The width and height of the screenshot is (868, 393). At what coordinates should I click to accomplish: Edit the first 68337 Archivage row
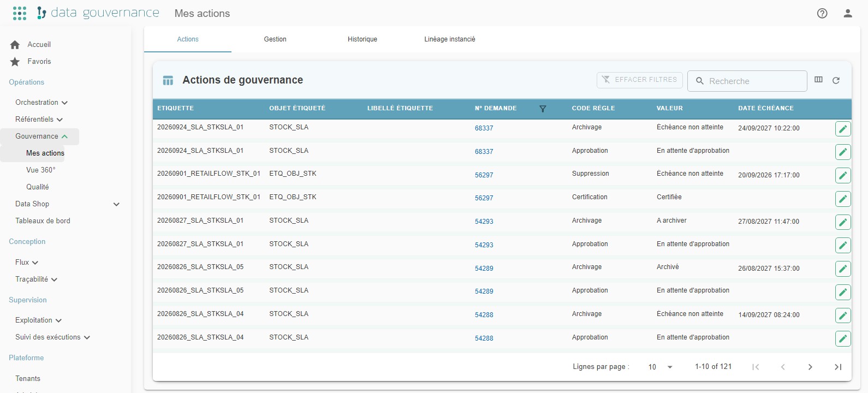tap(843, 129)
